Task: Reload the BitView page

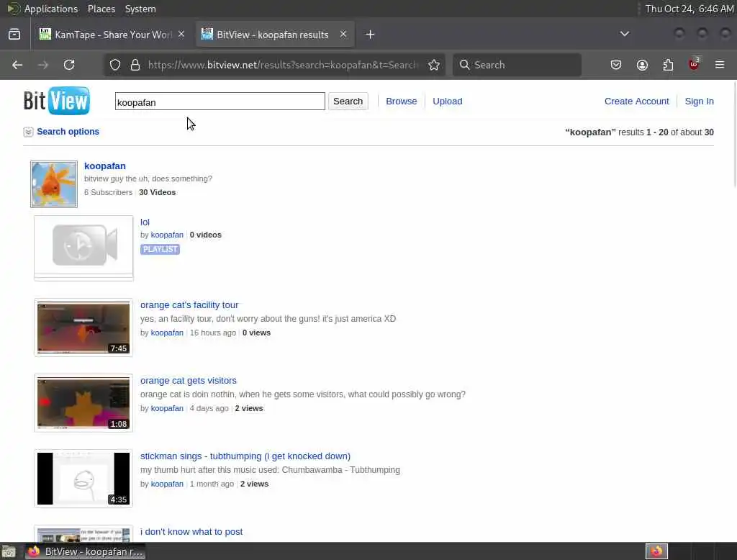Action: pos(69,65)
